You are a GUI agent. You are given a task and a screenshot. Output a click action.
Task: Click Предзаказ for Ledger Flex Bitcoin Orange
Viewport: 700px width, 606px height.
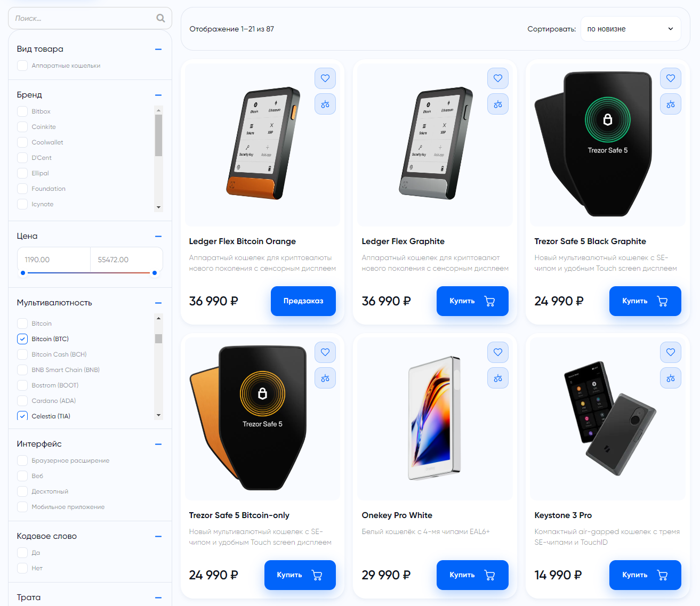click(x=303, y=301)
